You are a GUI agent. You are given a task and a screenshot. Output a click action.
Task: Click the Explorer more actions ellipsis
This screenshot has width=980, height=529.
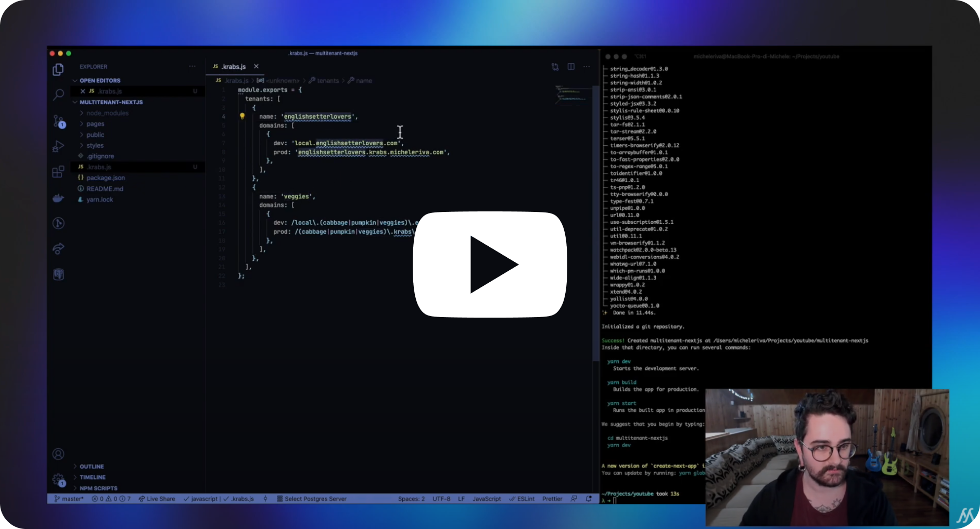[x=193, y=67]
